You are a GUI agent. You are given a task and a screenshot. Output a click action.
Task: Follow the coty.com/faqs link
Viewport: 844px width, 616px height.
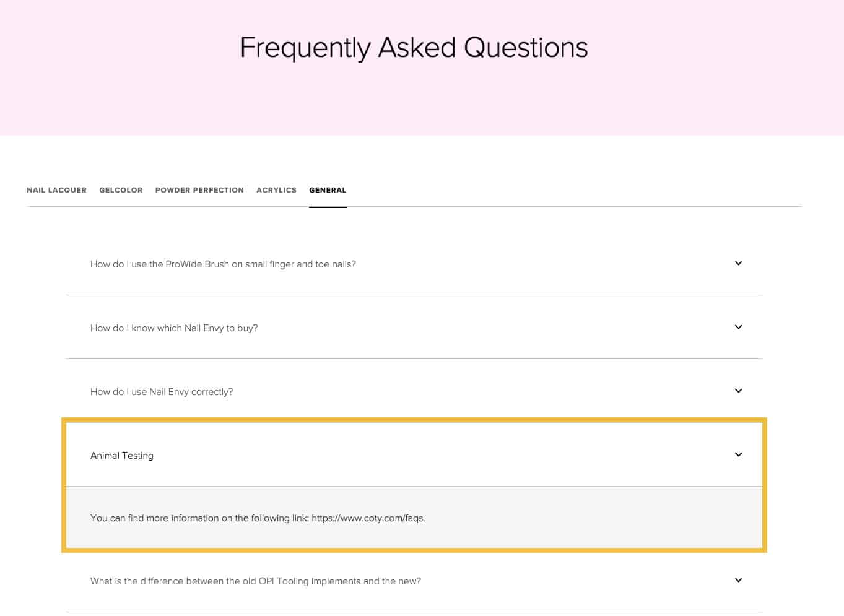point(368,518)
